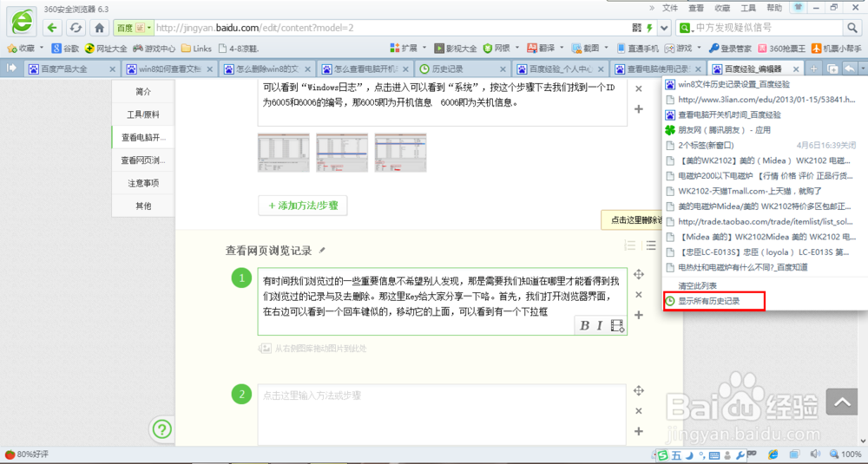The width and height of the screenshot is (868, 464).
Task: Click the step 2 text input box
Action: (x=442, y=415)
